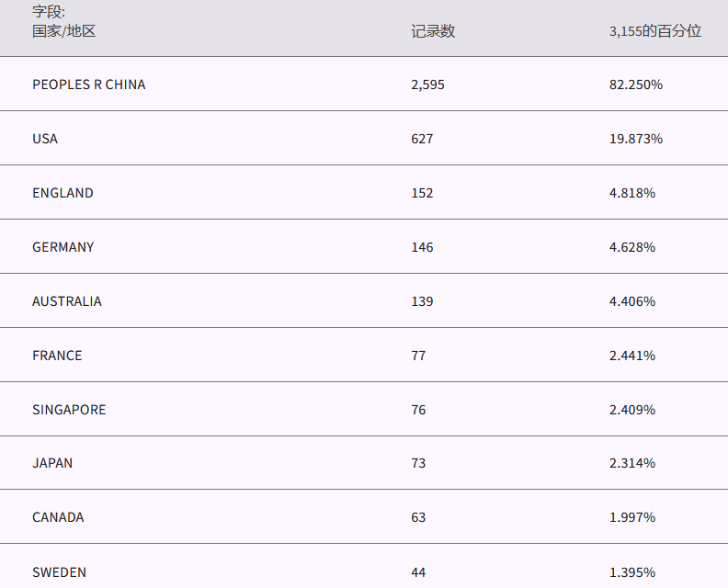
Task: Click the 2,595 record count
Action: click(427, 85)
